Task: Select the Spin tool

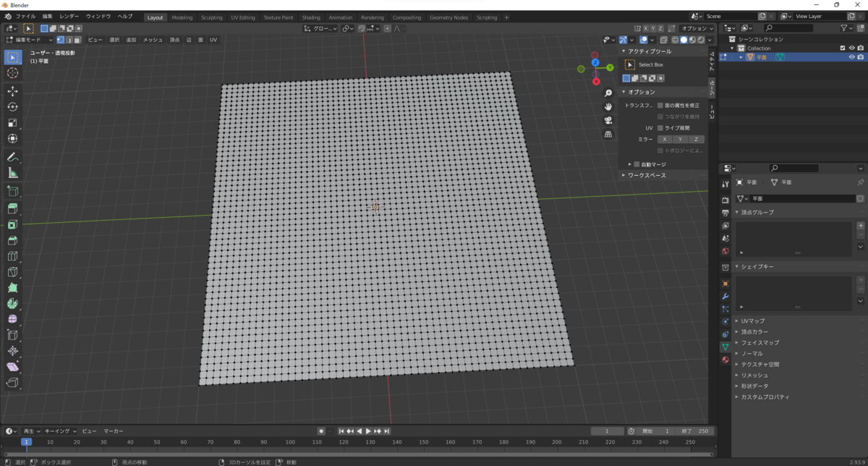Action: [13, 304]
